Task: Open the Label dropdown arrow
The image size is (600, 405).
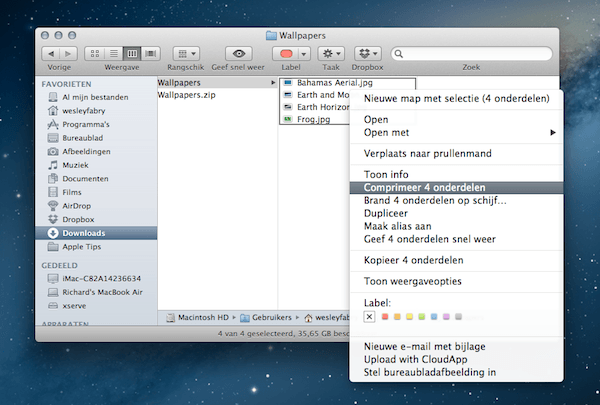Action: pos(304,54)
